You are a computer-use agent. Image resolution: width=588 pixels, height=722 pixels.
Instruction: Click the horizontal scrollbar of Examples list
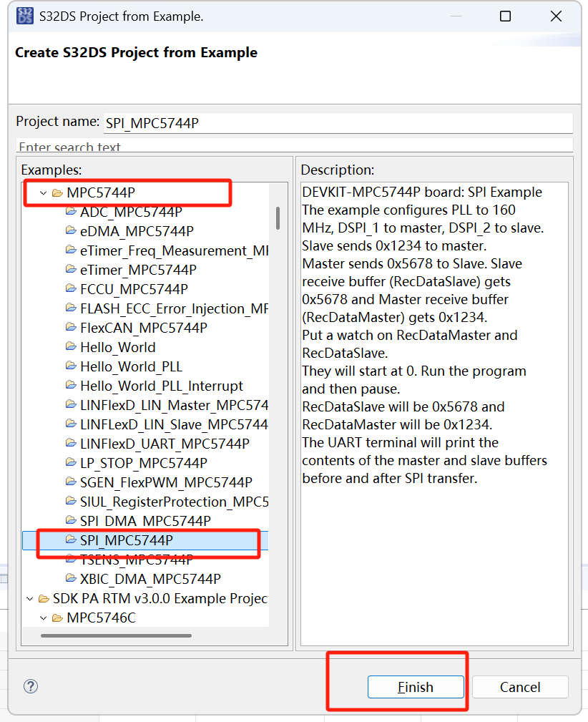click(116, 636)
